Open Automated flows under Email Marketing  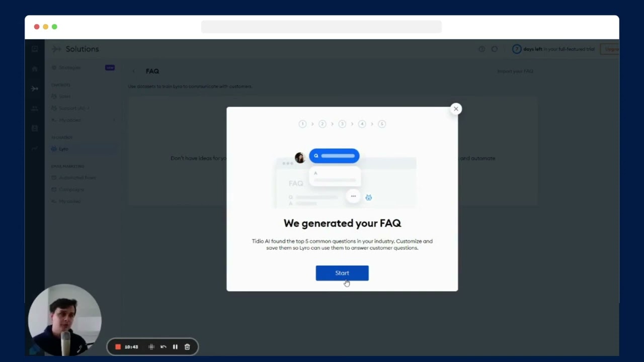coord(77,177)
